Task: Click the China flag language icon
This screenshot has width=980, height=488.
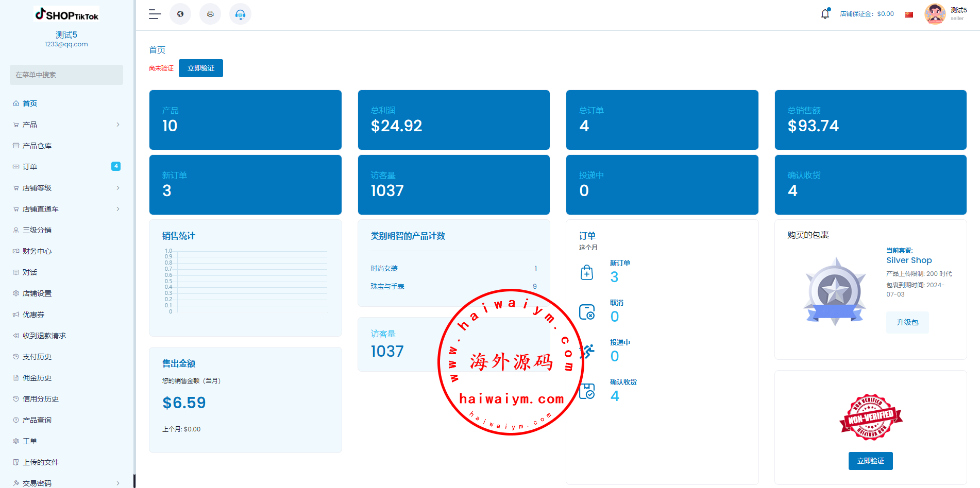Action: [909, 14]
